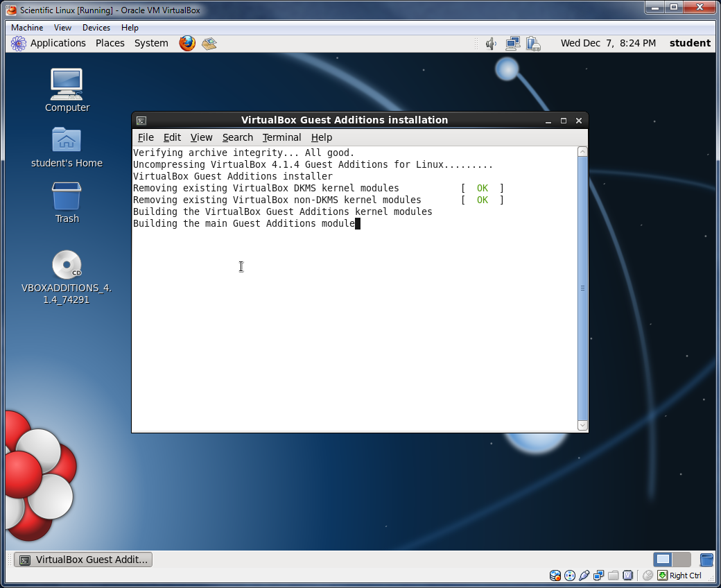Open the VirtualBox View menu
Viewport: 721px width, 588px height.
pos(62,28)
